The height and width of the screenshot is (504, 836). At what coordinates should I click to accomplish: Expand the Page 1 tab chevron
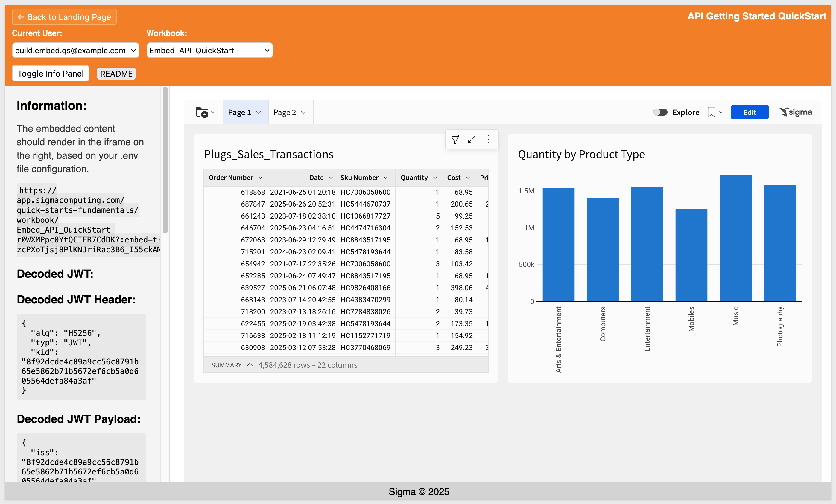point(259,112)
